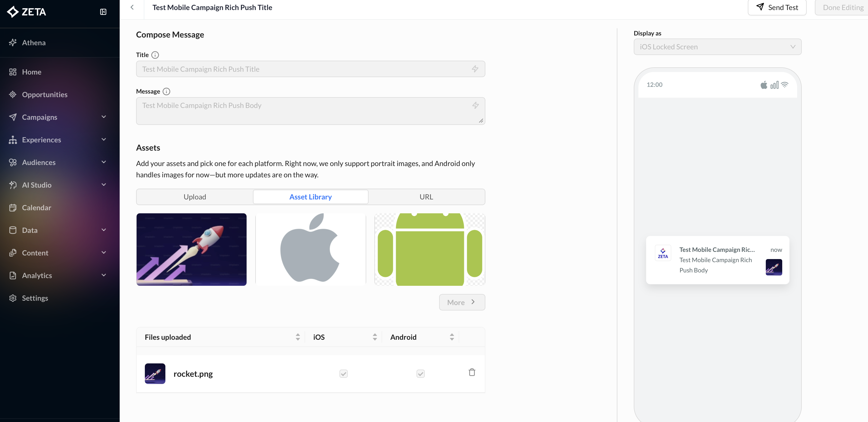
Task: Expand the Campaigns menu
Action: coord(40,117)
